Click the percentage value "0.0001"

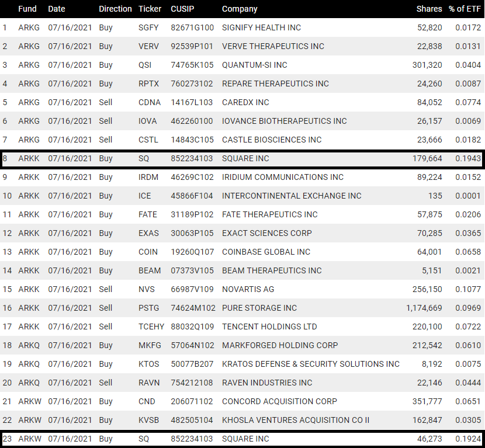click(468, 196)
